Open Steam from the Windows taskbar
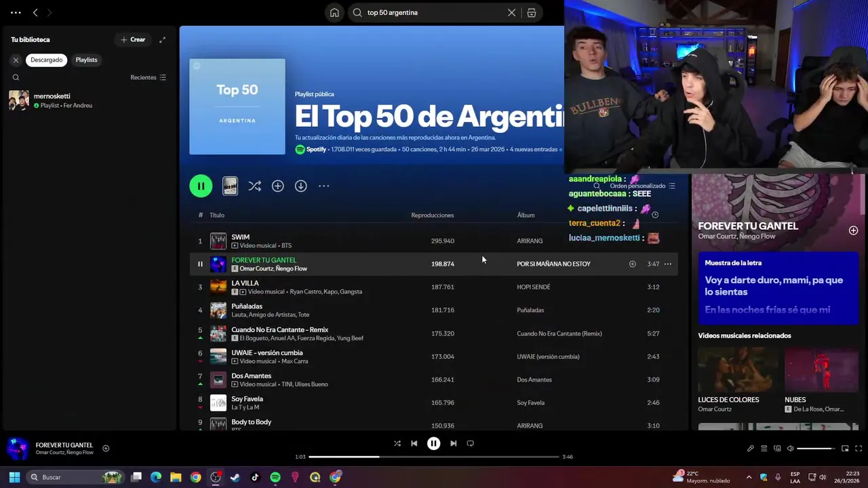This screenshot has width=868, height=488. point(235,477)
